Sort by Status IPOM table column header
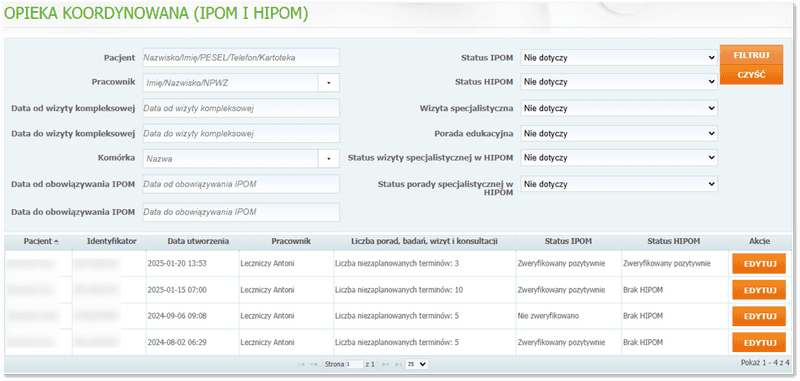This screenshot has width=800, height=381. click(x=568, y=241)
